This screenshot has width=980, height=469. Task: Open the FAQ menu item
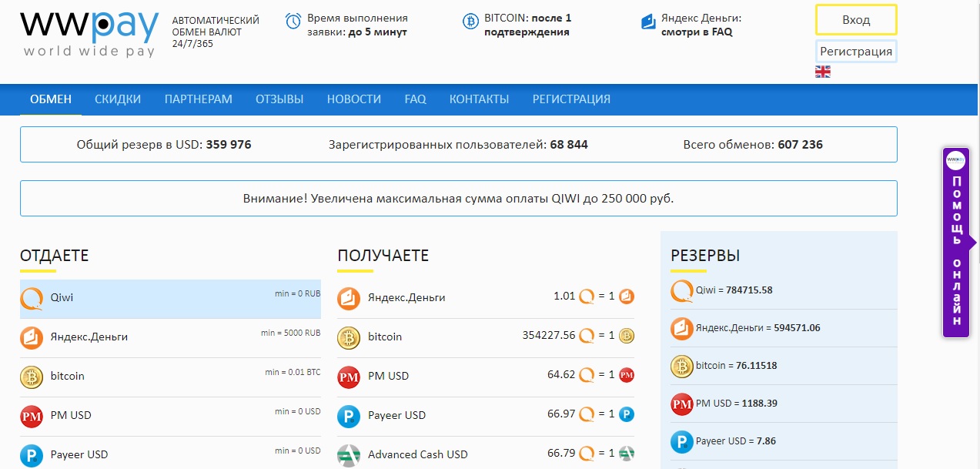tap(415, 99)
